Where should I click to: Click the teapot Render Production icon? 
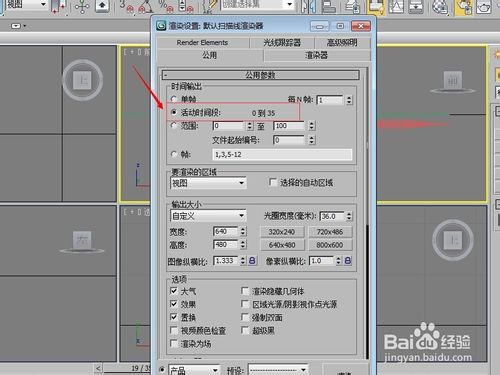tap(484, 7)
